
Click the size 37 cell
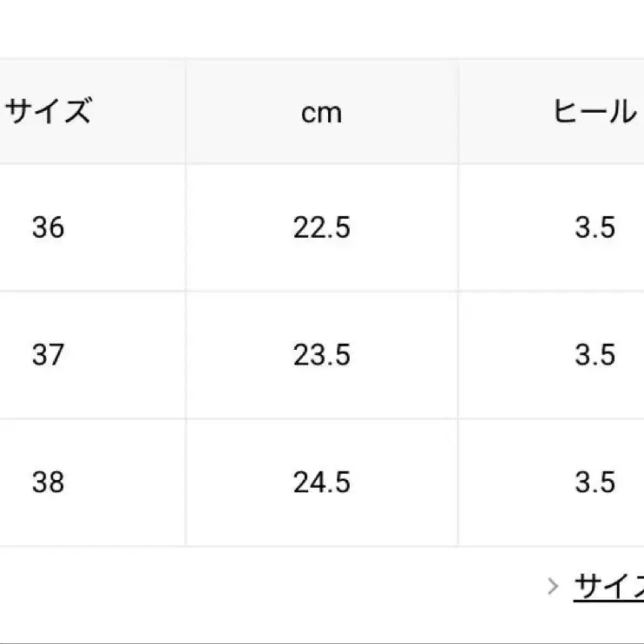pyautogui.click(x=48, y=354)
